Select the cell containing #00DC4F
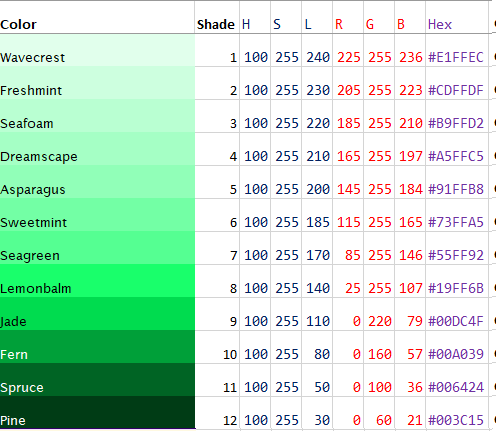The image size is (496, 431). 457,314
